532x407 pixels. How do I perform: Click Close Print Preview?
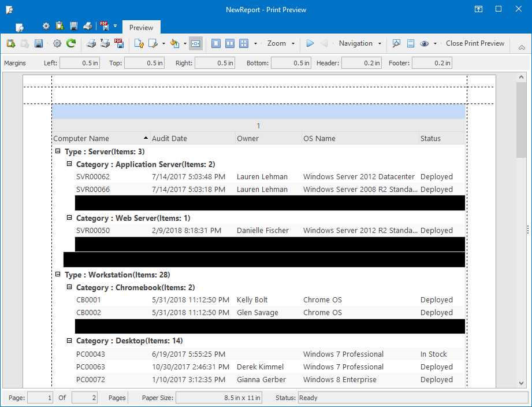click(475, 43)
